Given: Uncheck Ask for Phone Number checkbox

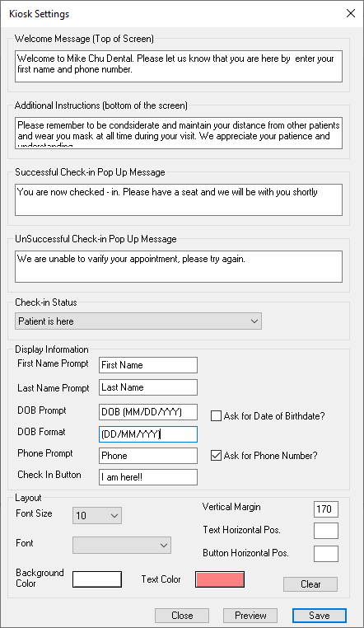Looking at the screenshot, I should pos(216,456).
